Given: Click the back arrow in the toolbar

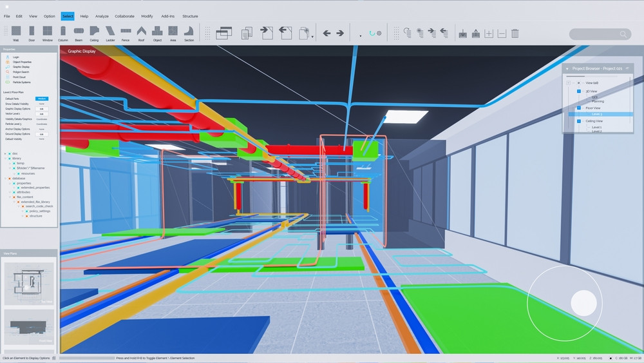Looking at the screenshot, I should 327,33.
